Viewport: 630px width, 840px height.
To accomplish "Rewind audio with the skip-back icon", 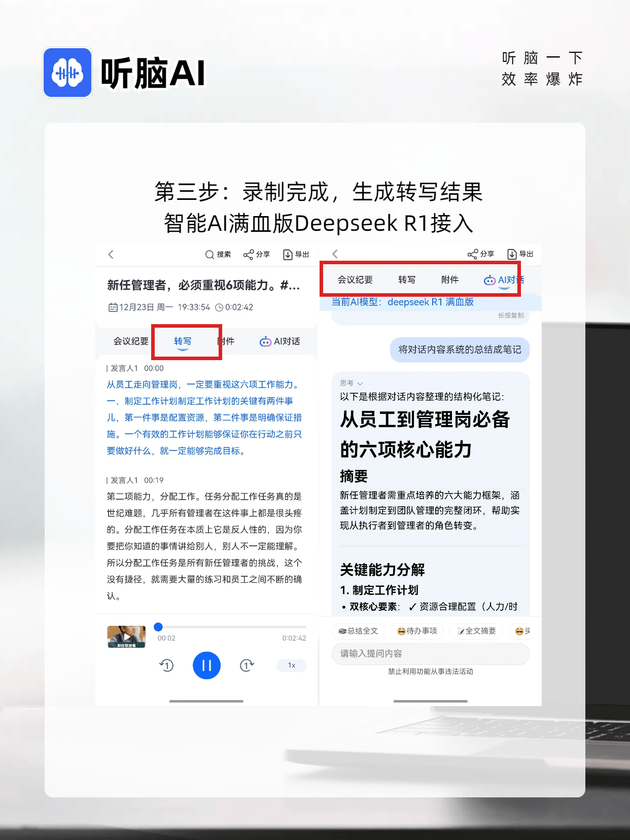I will coord(167,665).
